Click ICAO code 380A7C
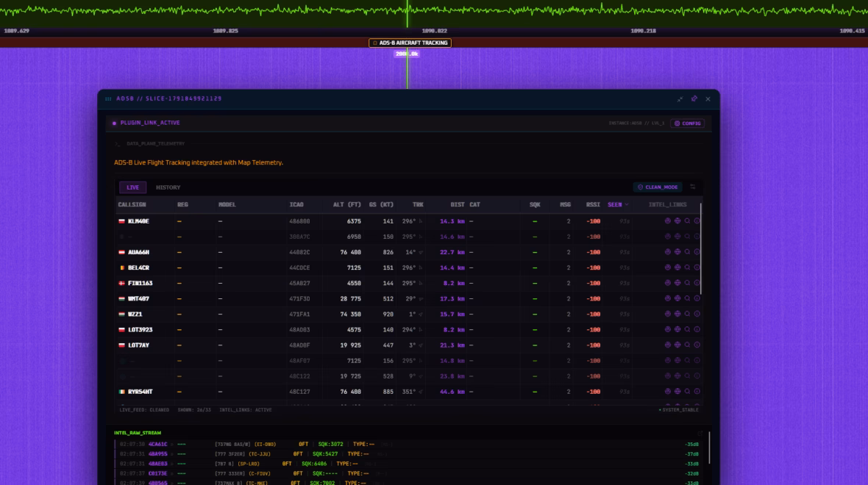The height and width of the screenshot is (485, 868). coord(299,237)
